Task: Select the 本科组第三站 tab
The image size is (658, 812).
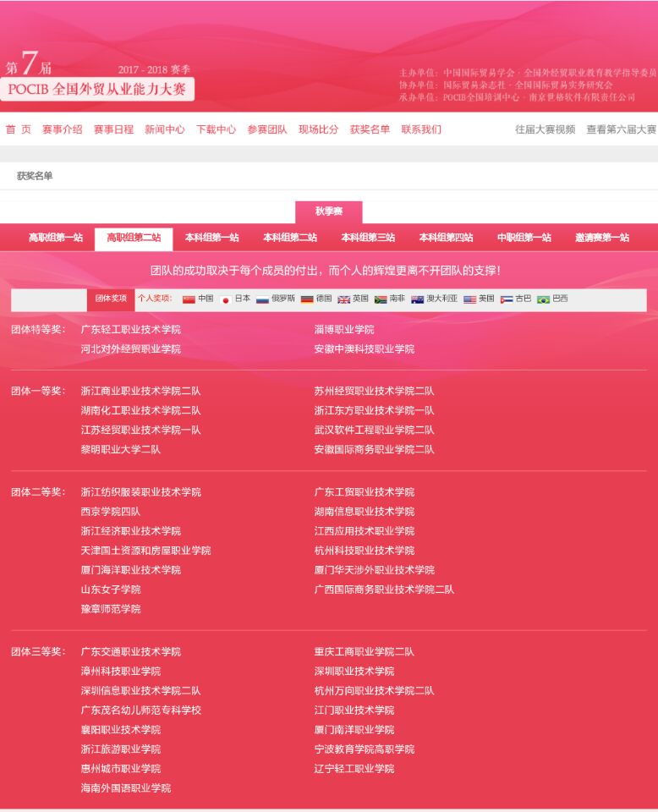Action: click(368, 238)
